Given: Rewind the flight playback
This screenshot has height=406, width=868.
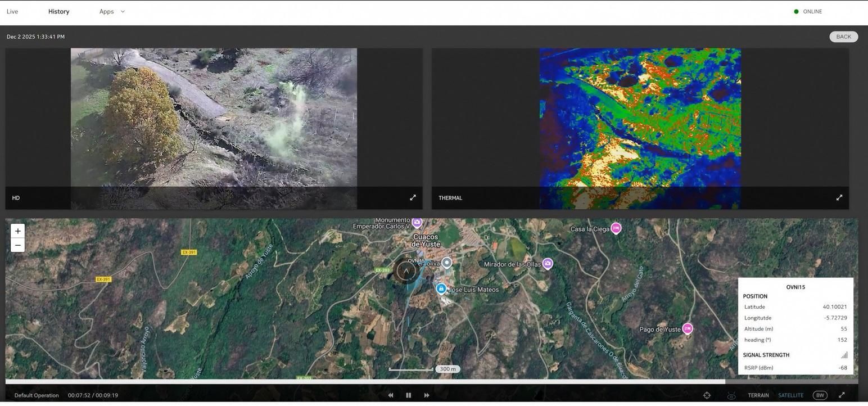Looking at the screenshot, I should tap(391, 395).
